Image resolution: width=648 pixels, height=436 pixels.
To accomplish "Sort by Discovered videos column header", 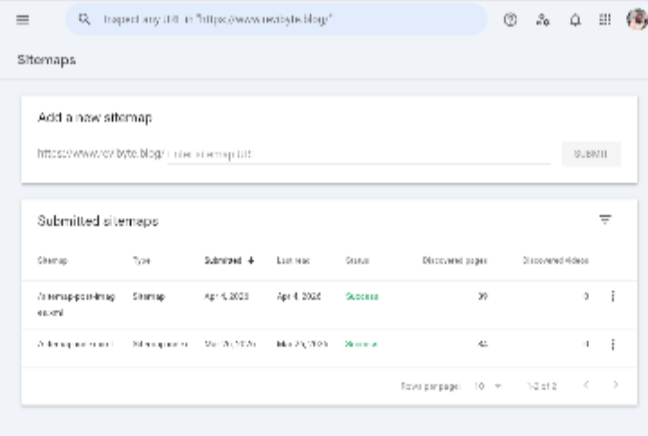I will pos(555,260).
